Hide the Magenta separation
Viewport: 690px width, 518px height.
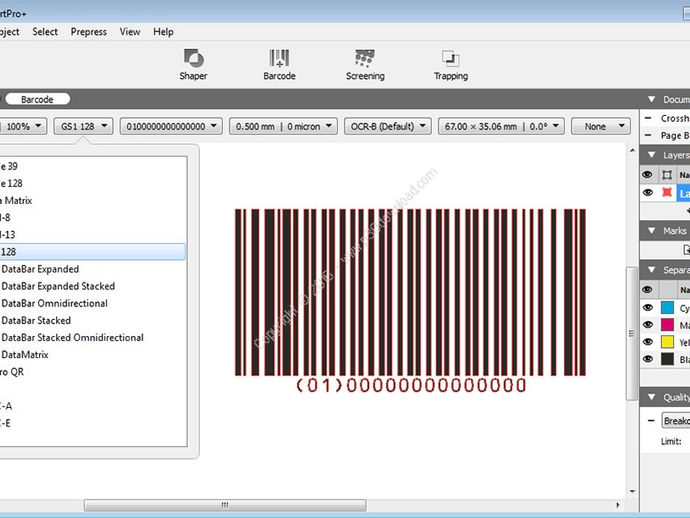[x=648, y=325]
